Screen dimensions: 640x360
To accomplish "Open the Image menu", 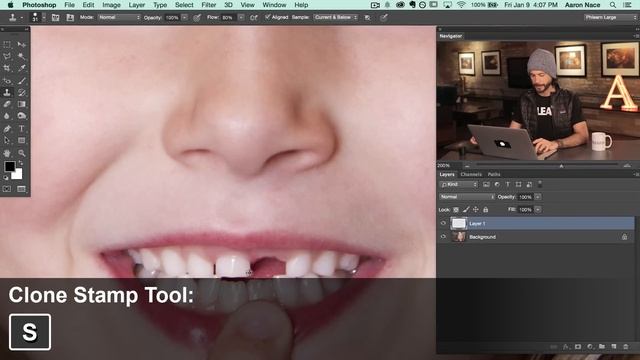I will click(x=111, y=5).
